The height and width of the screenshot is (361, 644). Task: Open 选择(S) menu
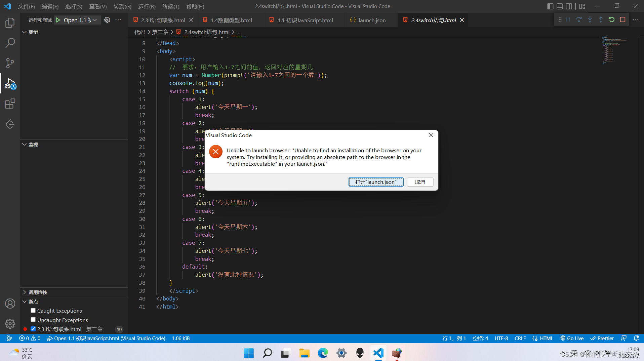pos(74,6)
